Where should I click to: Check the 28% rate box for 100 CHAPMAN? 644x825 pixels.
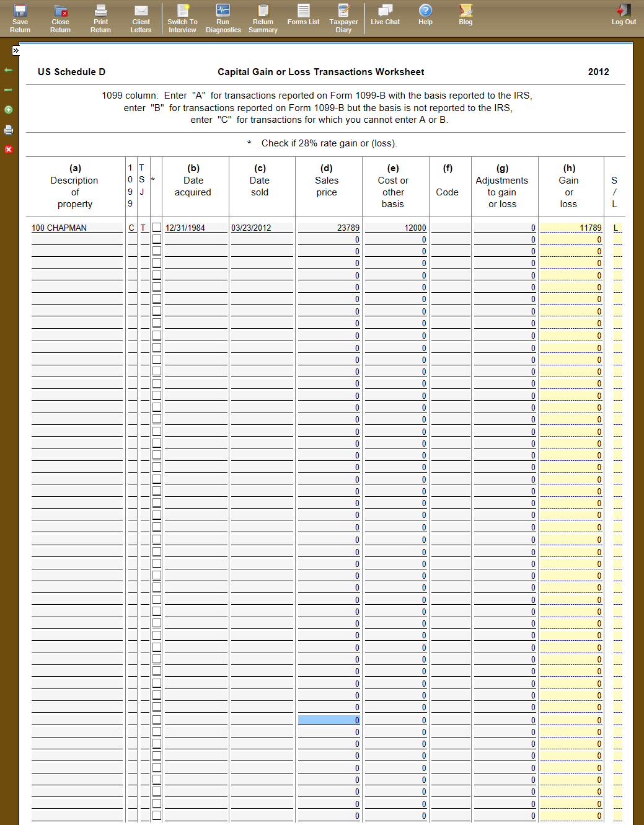(157, 228)
